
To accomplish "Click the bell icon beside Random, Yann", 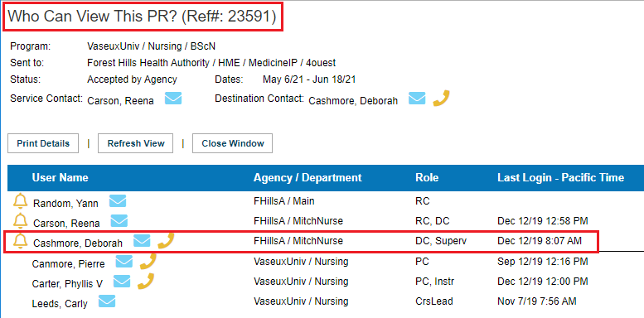I will point(20,201).
